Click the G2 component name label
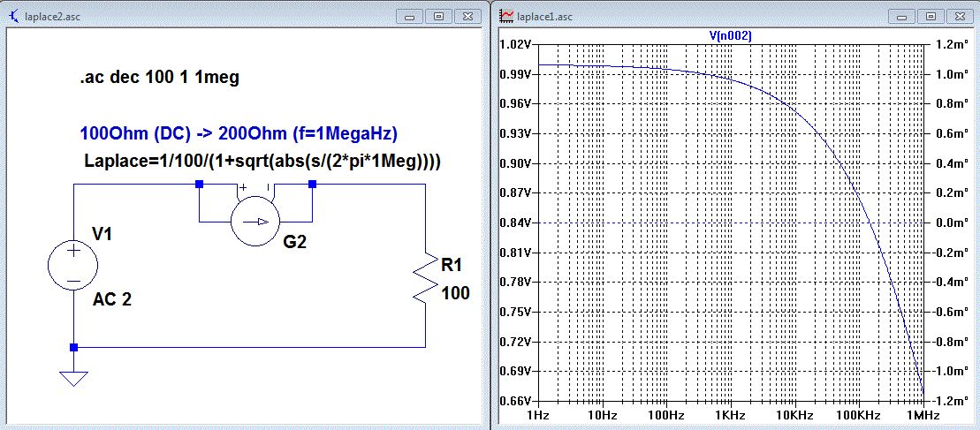The image size is (980, 430). pos(295,241)
